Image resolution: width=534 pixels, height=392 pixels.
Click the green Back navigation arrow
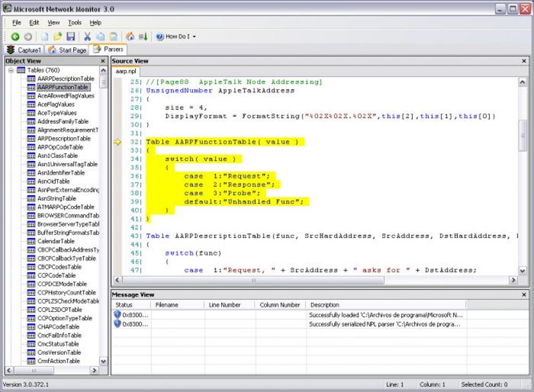point(15,37)
